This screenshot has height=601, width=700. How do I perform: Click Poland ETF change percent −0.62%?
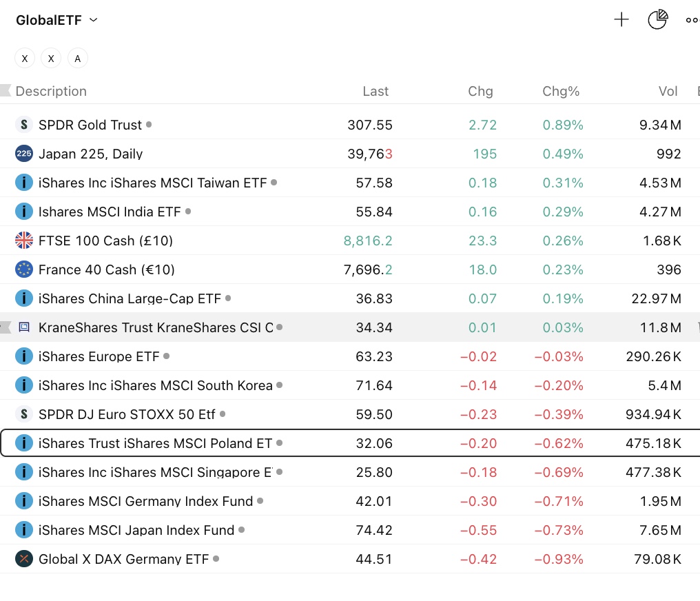pos(559,443)
